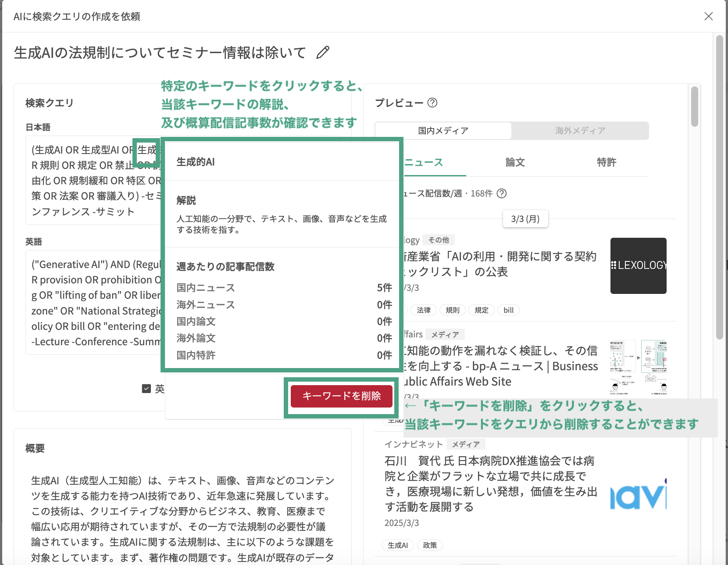Open the diagram thumbnail of the bp-A article
Screen dimensions: 728x565
pyautogui.click(x=638, y=367)
